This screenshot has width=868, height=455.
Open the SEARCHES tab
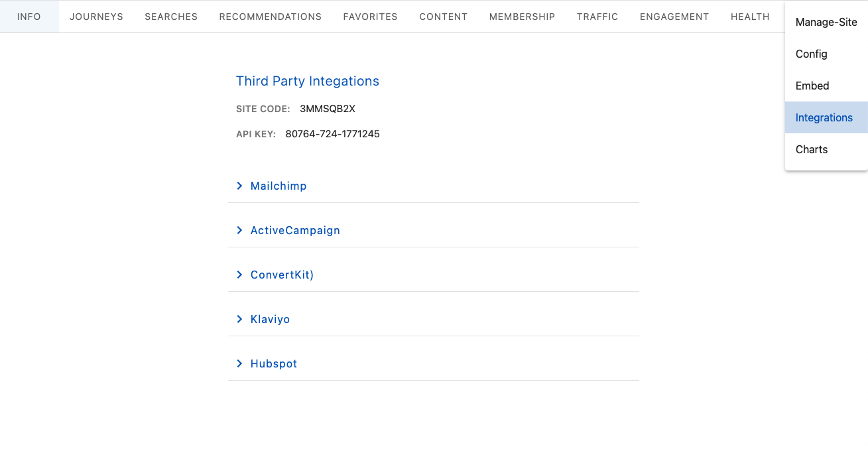(x=171, y=17)
